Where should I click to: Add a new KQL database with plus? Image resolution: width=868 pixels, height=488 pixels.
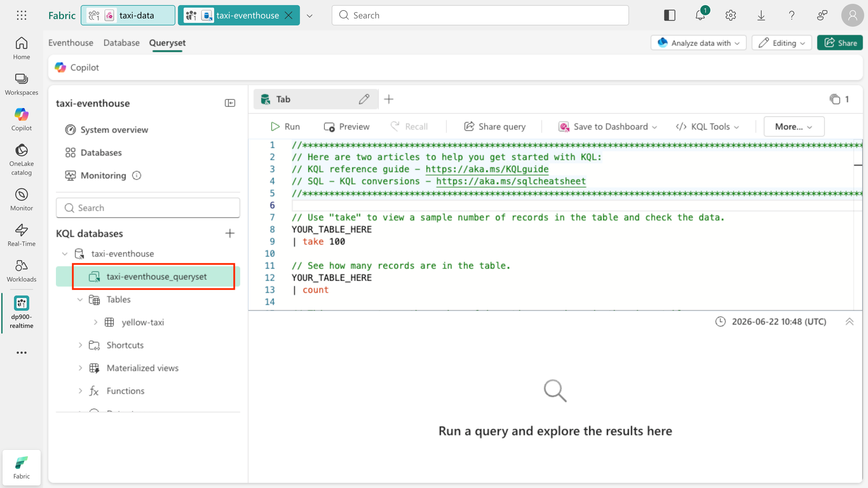point(230,233)
